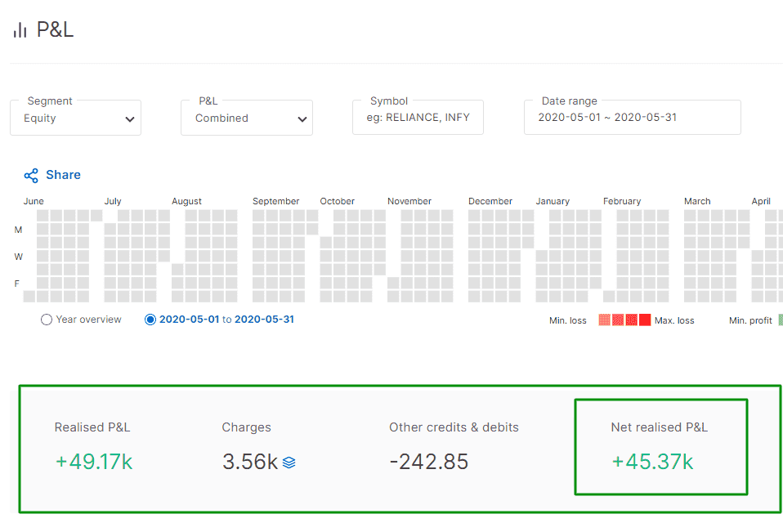783x532 pixels.
Task: Click the Net realised P&L value
Action: pyautogui.click(x=653, y=462)
